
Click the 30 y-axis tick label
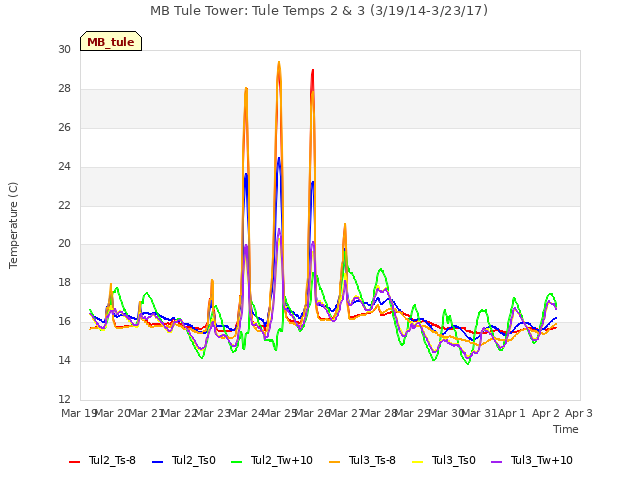(x=64, y=50)
